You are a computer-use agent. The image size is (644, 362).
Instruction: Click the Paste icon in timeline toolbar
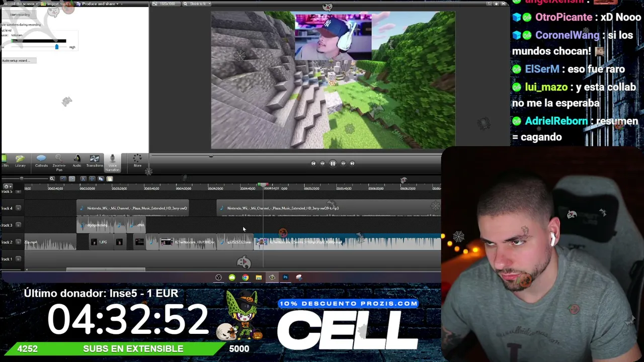109,178
